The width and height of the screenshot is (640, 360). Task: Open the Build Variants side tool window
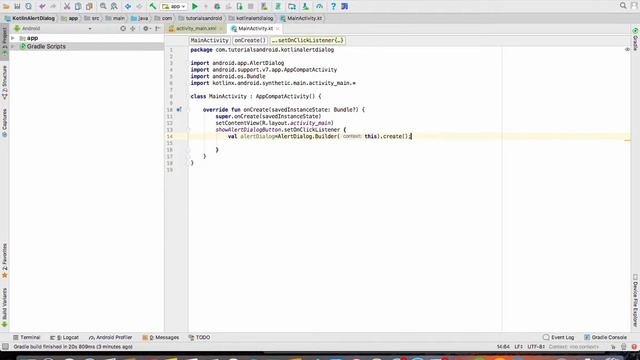click(x=4, y=307)
